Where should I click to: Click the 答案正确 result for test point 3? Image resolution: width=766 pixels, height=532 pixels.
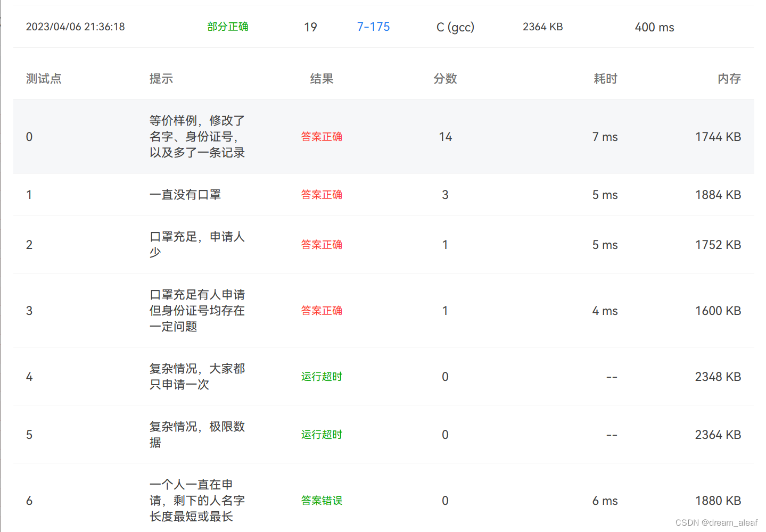point(322,311)
